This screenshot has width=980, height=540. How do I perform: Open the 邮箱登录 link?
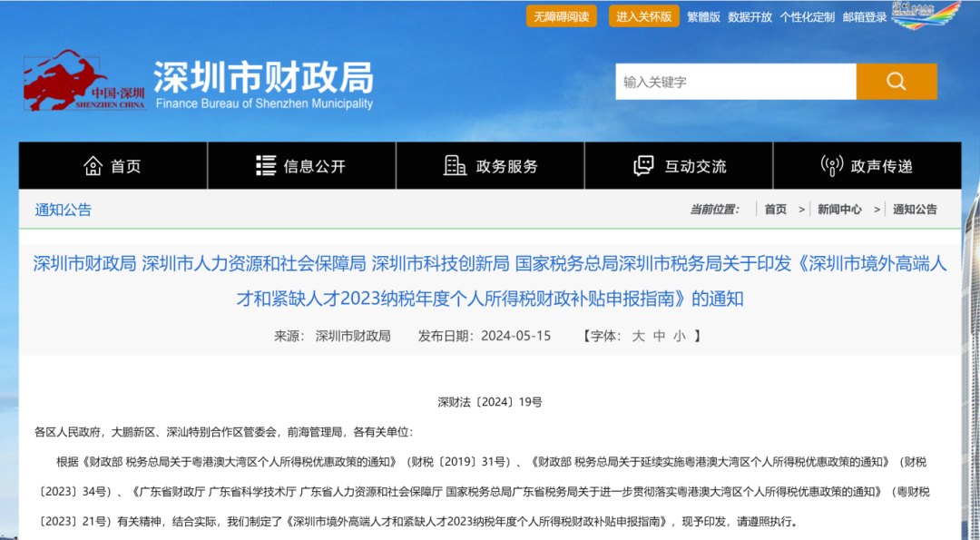[x=864, y=16]
